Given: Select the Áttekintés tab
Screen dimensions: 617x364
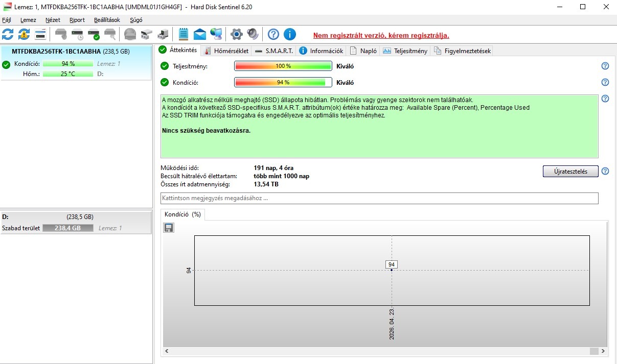Looking at the screenshot, I should (x=177, y=50).
